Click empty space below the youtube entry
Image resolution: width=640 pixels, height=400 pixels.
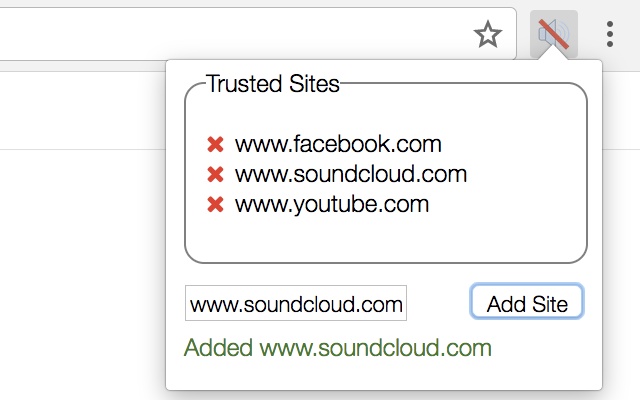tap(385, 240)
